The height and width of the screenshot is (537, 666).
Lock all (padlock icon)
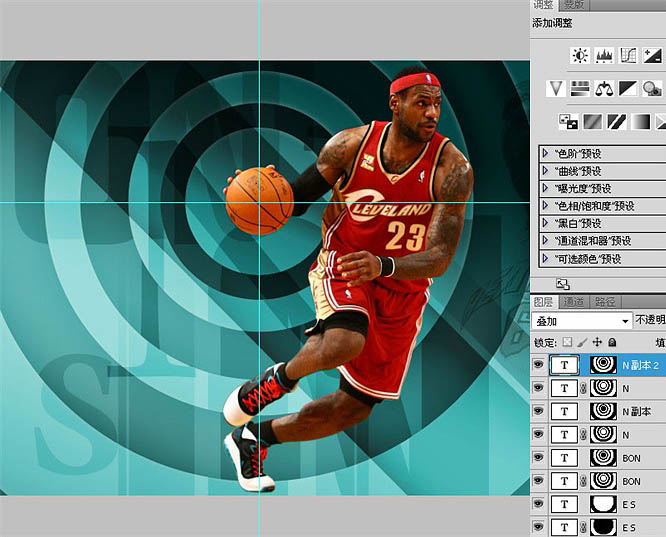[x=612, y=342]
